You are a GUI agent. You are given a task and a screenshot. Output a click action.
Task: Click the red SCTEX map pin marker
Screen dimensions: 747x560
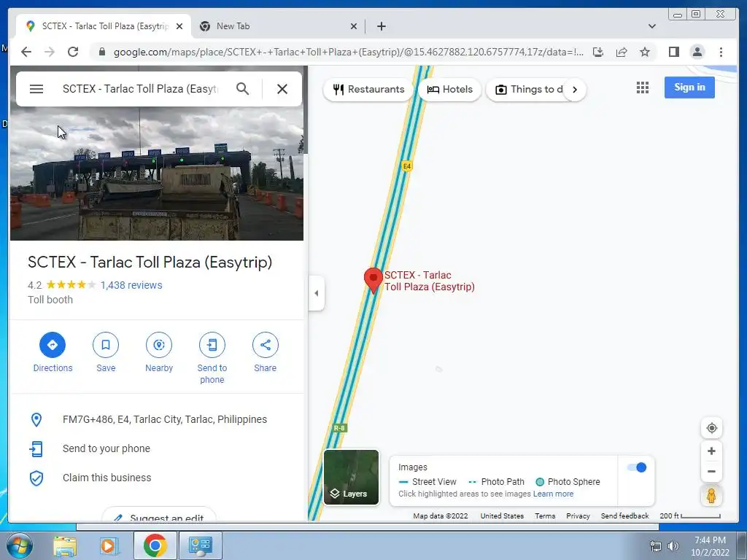point(373,280)
